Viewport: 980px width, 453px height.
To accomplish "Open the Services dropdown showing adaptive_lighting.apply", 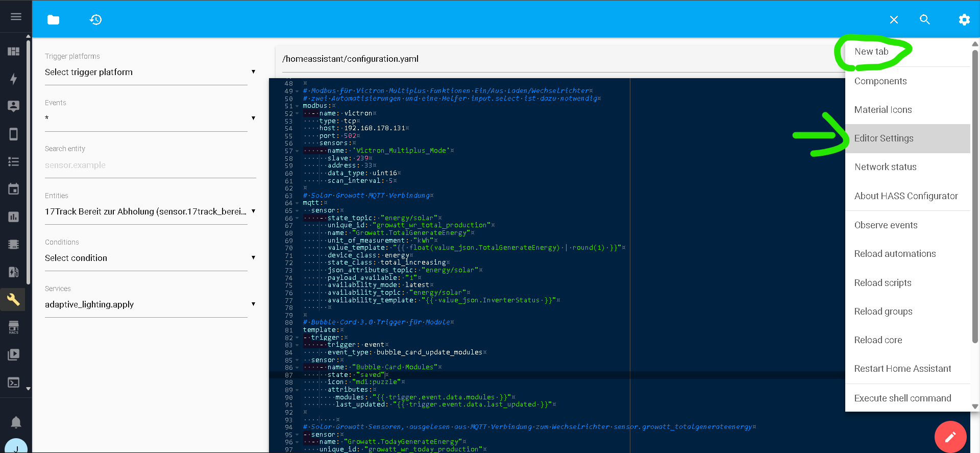I will pos(150,304).
